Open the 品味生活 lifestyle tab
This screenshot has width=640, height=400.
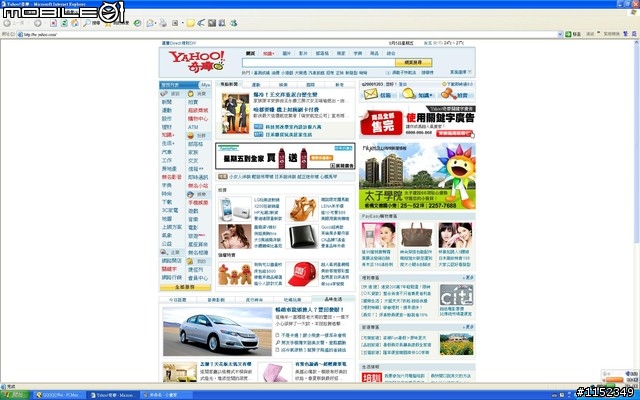[x=333, y=300]
